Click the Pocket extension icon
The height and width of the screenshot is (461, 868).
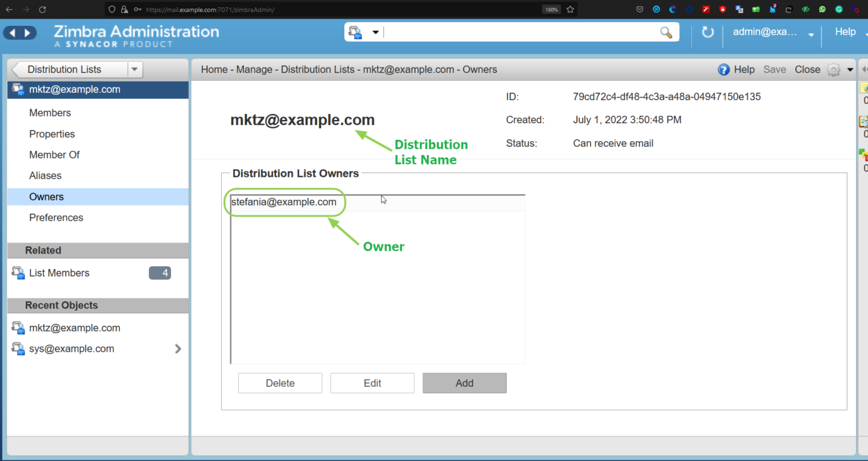click(640, 9)
